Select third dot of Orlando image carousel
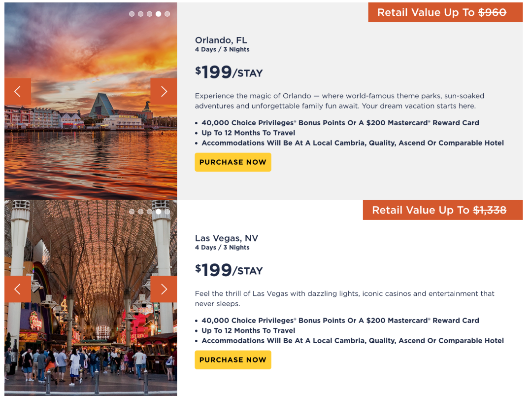Screen dimensions: 532x396 click(150, 14)
